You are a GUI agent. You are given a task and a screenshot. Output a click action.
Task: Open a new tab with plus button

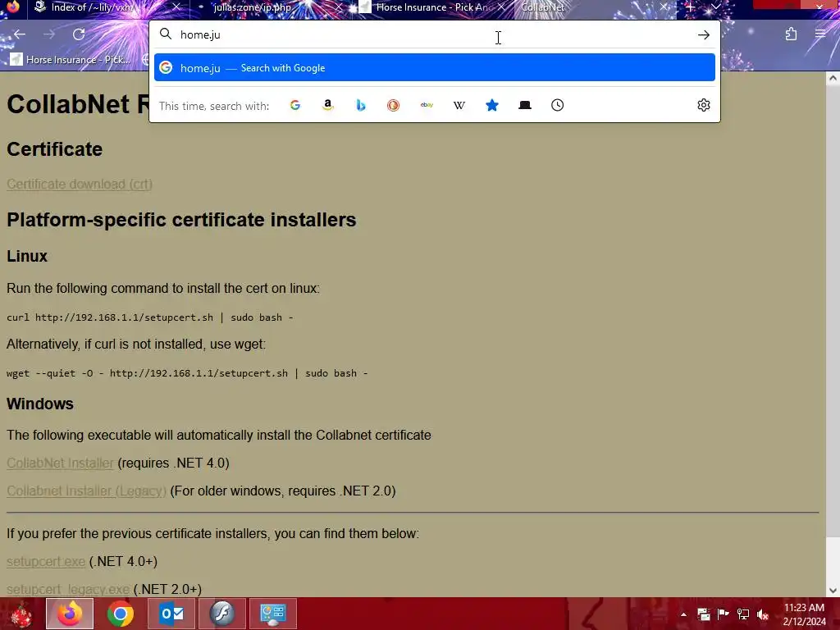690,7
